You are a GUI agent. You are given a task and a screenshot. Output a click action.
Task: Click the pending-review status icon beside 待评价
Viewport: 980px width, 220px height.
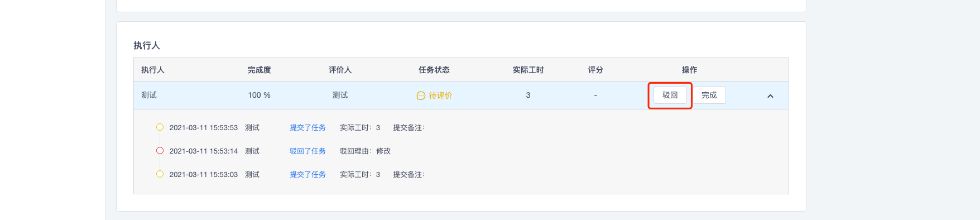click(x=421, y=95)
